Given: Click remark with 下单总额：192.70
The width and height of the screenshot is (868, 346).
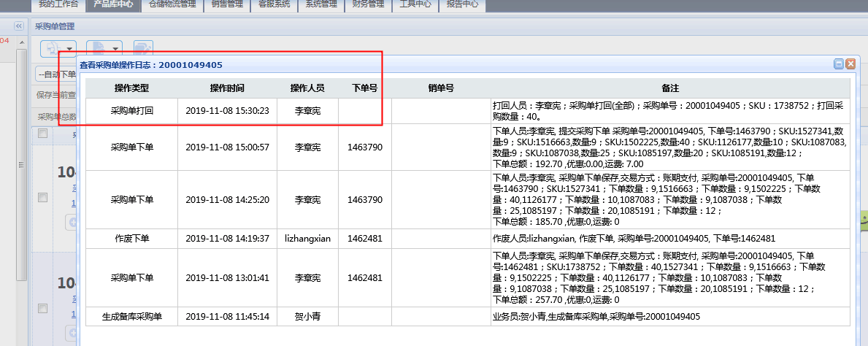Looking at the screenshot, I should (x=670, y=147).
